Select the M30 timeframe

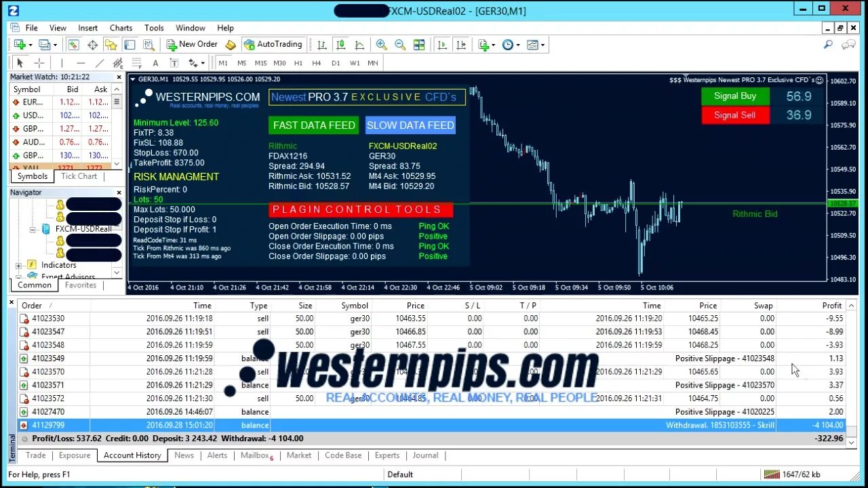(280, 63)
